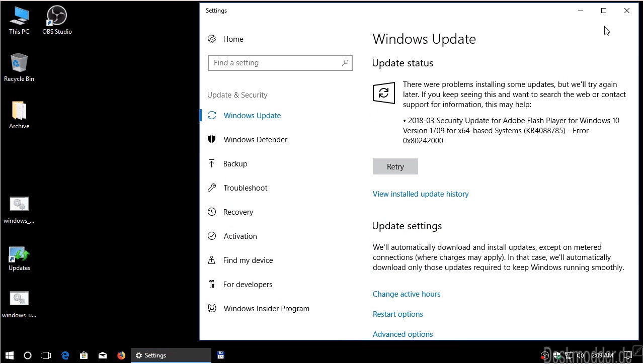Launch Firefox from the taskbar
The image size is (643, 364).
point(121,355)
